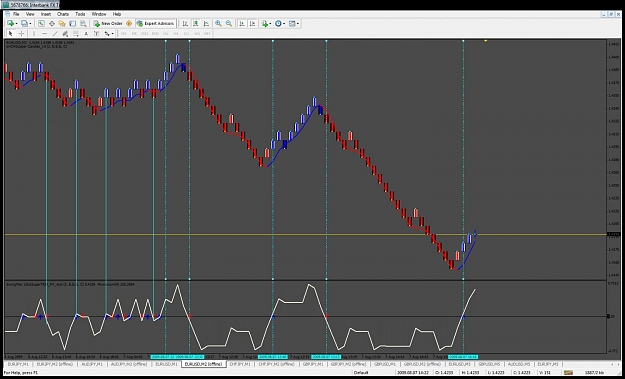The height and width of the screenshot is (379, 625).
Task: Select the crosshair tool
Action: [x=22, y=33]
